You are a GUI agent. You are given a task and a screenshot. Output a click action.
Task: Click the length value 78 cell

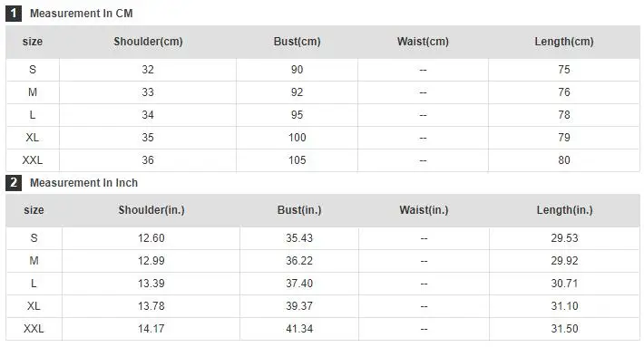(x=564, y=115)
